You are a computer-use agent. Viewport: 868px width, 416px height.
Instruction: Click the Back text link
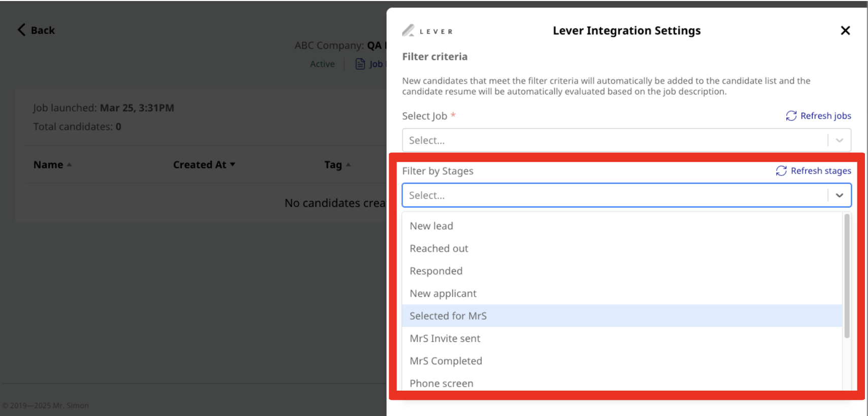coord(43,30)
